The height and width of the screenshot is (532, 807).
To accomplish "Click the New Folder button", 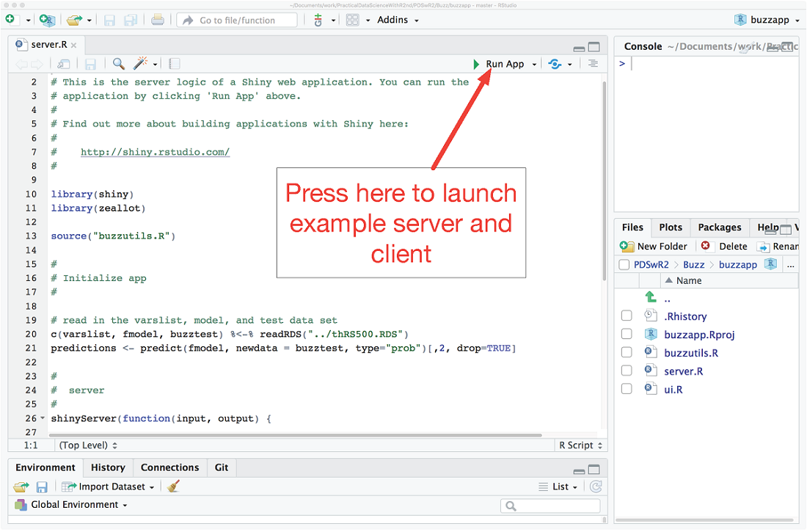I will click(654, 246).
